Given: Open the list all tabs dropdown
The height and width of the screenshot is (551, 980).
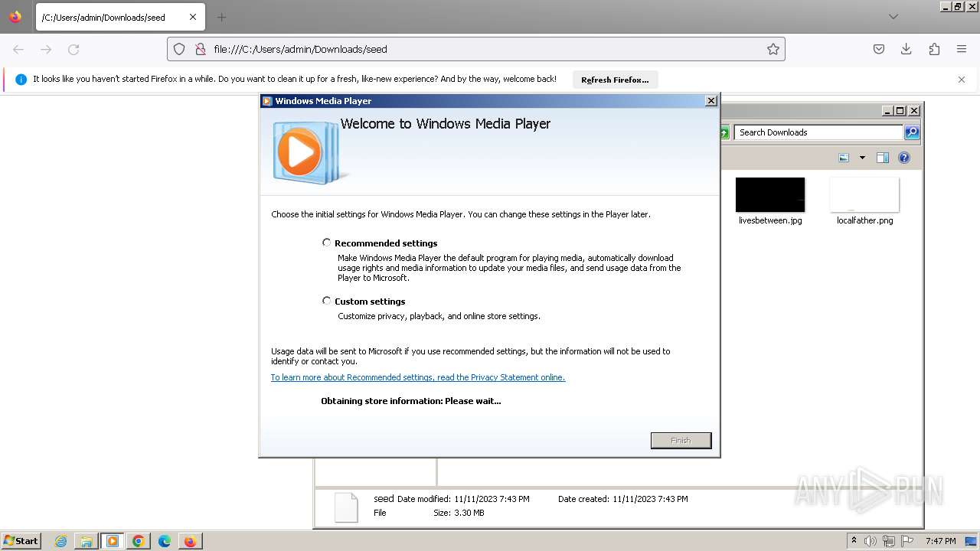Looking at the screenshot, I should [x=893, y=17].
